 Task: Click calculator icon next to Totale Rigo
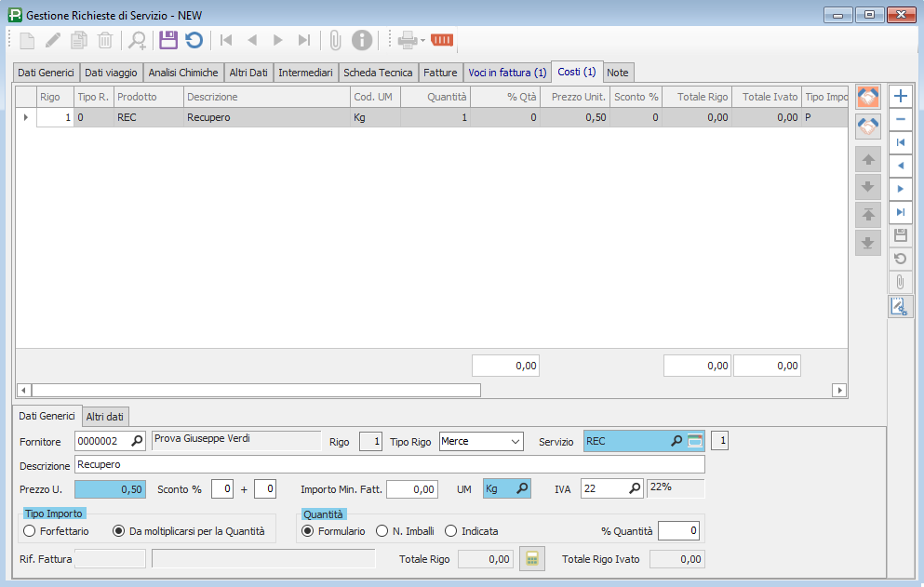click(x=531, y=559)
